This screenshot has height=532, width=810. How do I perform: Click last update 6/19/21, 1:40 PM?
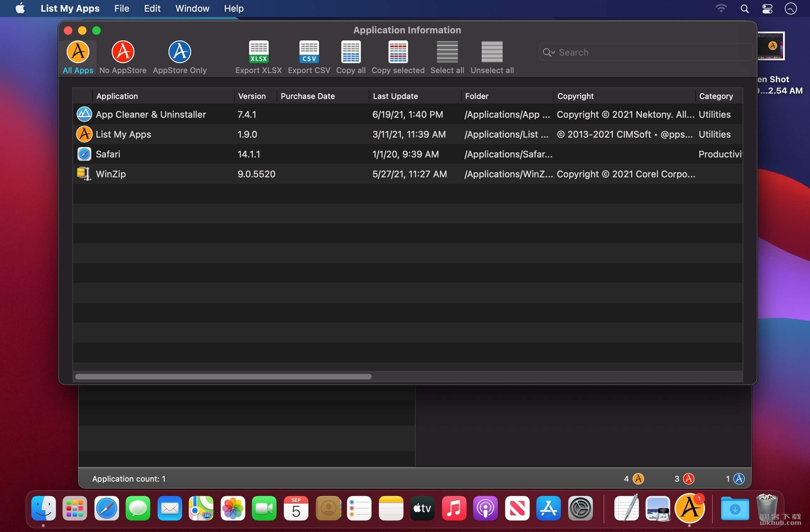click(407, 114)
